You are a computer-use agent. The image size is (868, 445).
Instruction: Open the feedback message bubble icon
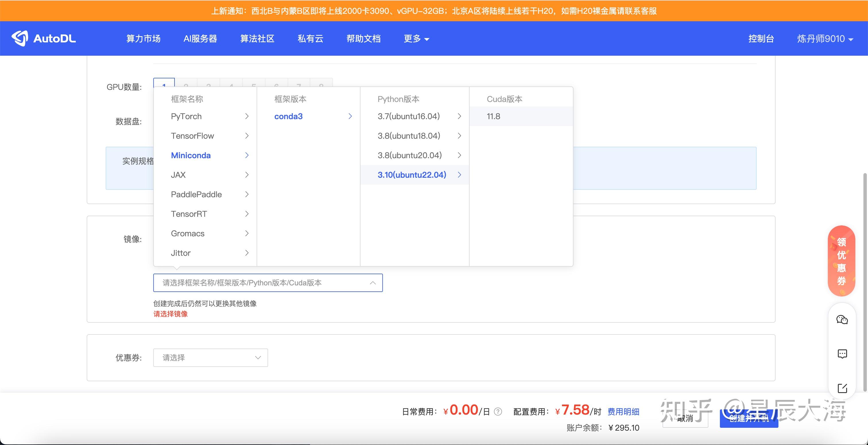click(842, 354)
